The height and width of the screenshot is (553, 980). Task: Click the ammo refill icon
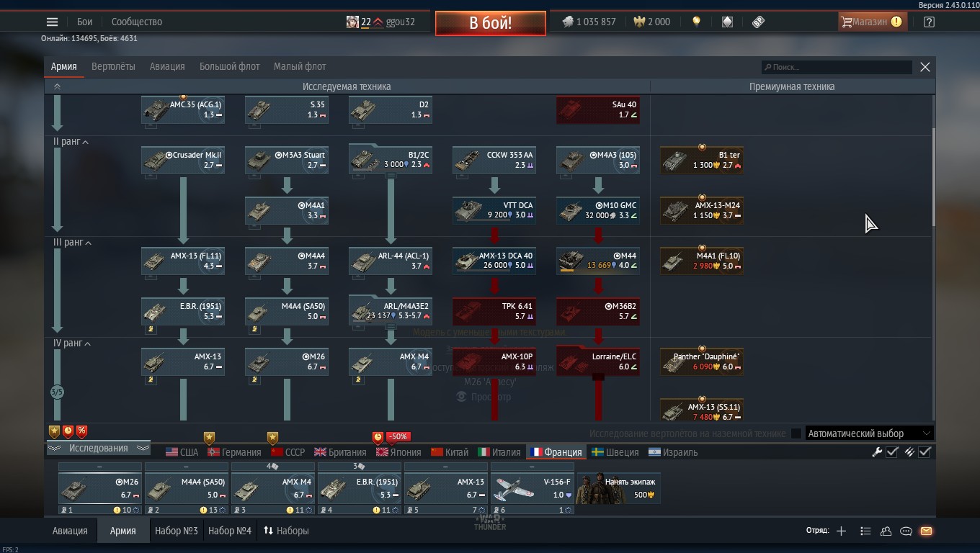[x=909, y=452]
